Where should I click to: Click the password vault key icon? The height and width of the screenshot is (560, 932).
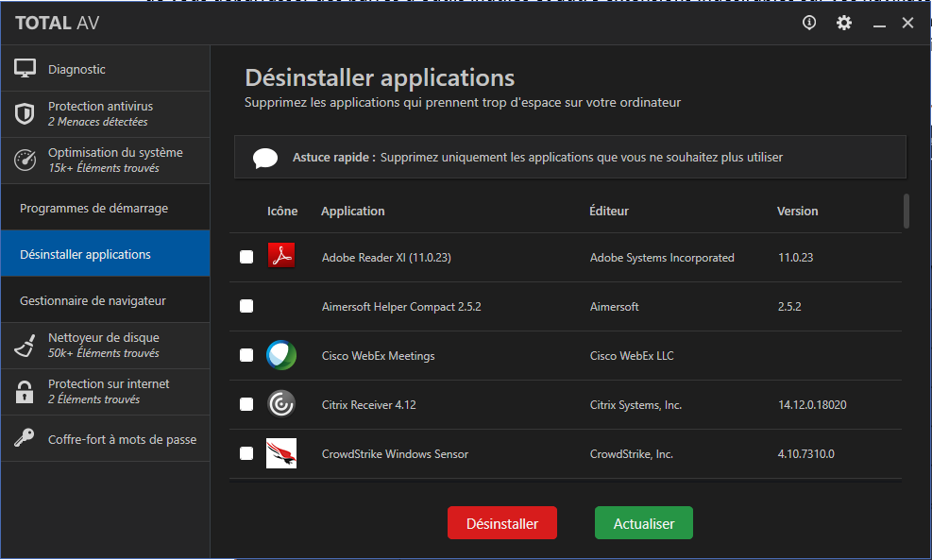(x=25, y=438)
